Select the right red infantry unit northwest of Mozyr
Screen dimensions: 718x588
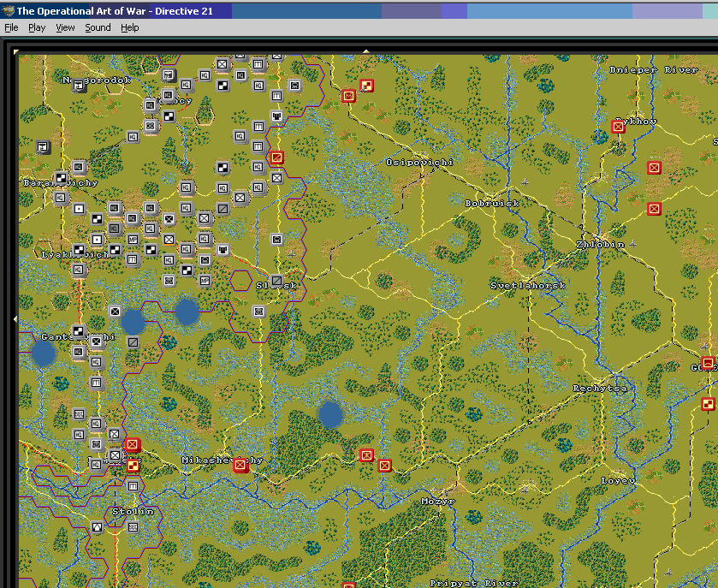(384, 466)
